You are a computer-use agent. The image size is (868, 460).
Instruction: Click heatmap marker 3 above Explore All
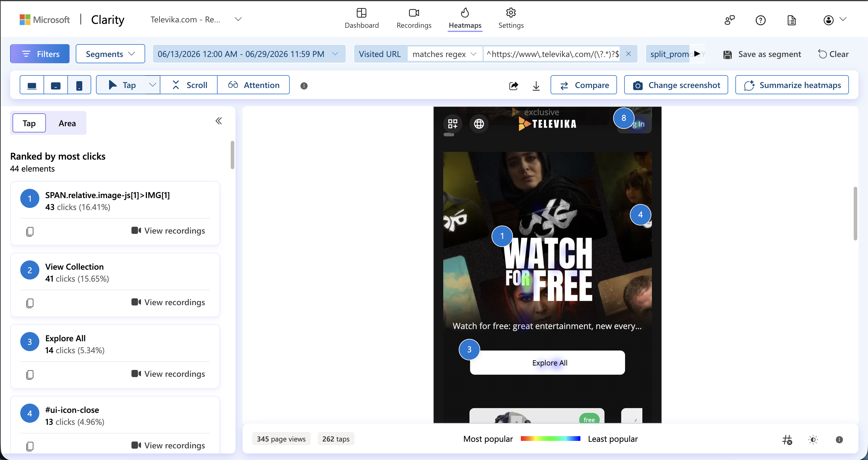[469, 349]
